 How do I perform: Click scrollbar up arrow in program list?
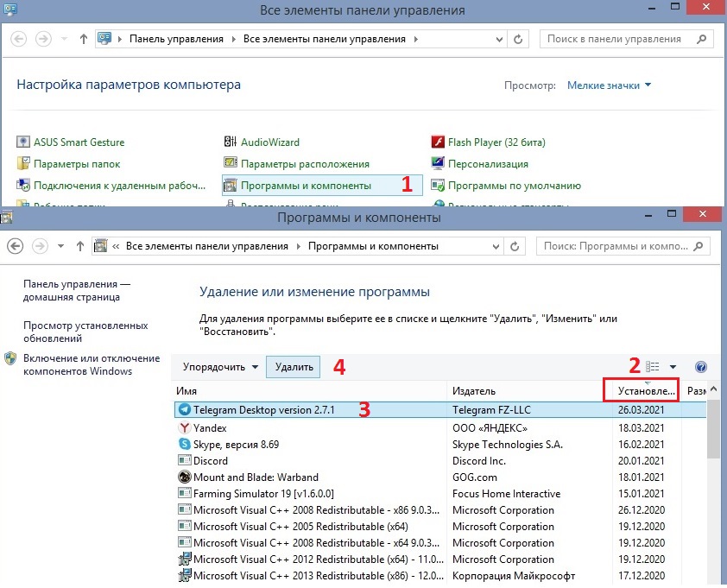coord(713,389)
